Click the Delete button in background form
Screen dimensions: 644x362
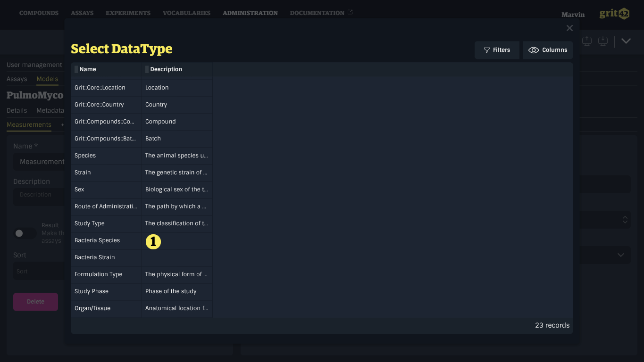click(x=35, y=302)
